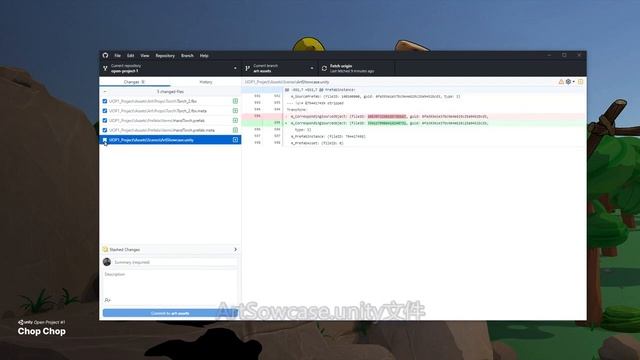640x360 pixels.
Task: Click the Commit to art-assets button
Action: (x=170, y=313)
